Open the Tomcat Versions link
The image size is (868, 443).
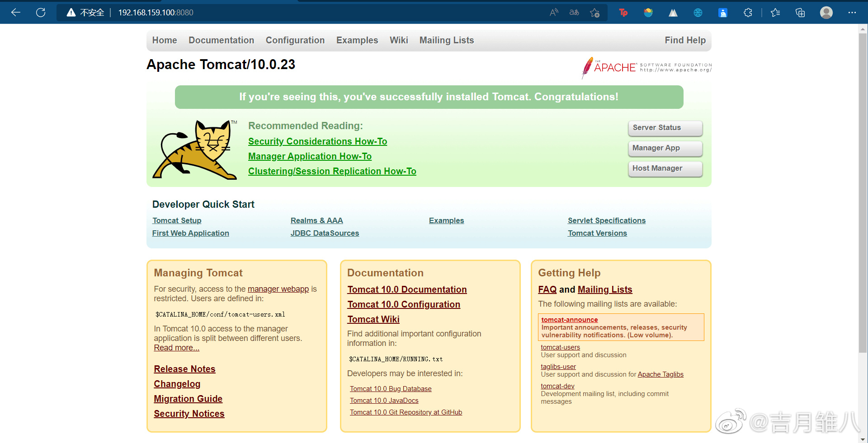tap(597, 233)
